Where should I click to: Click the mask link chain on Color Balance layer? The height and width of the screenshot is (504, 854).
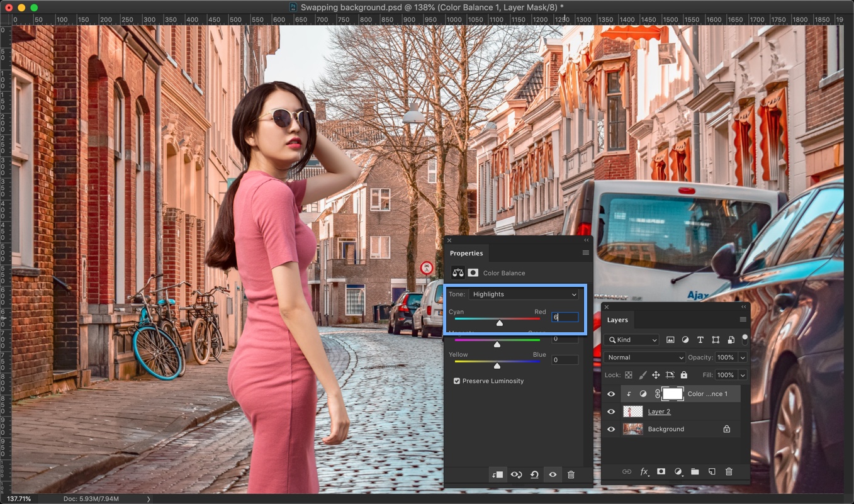[658, 394]
